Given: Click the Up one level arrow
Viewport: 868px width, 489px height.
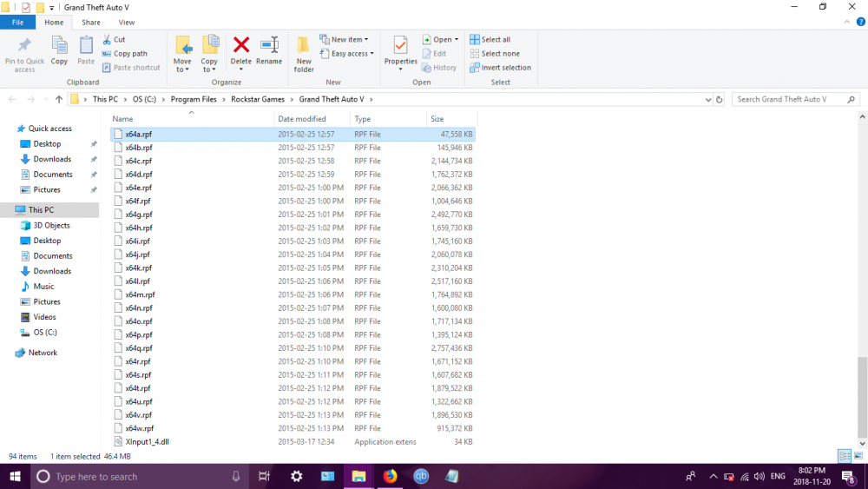Looking at the screenshot, I should [x=59, y=99].
